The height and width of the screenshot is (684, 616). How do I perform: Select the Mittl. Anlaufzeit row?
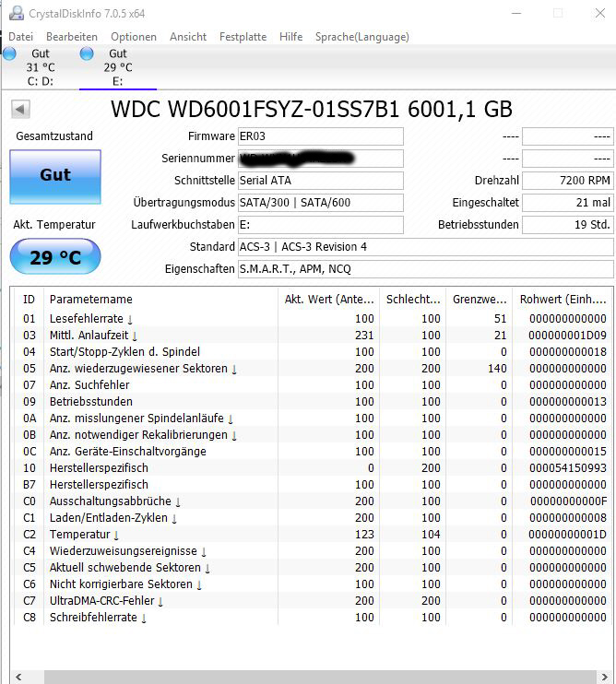[313, 335]
